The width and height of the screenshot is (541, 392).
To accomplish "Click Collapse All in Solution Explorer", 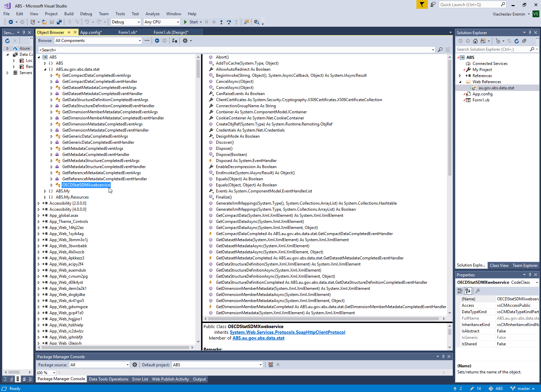I will 524,41.
